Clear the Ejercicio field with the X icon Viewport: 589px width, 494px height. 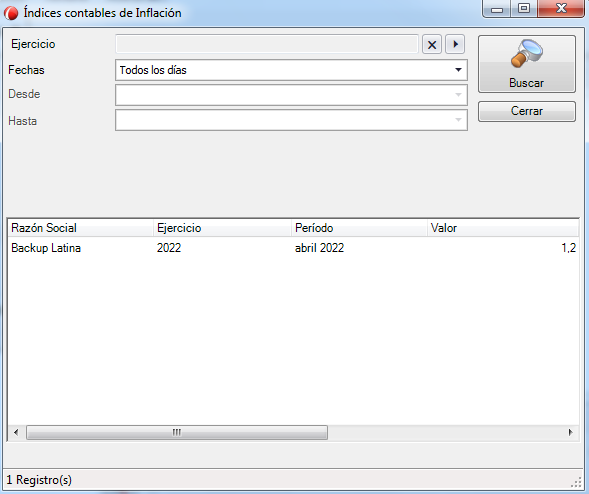click(x=432, y=45)
